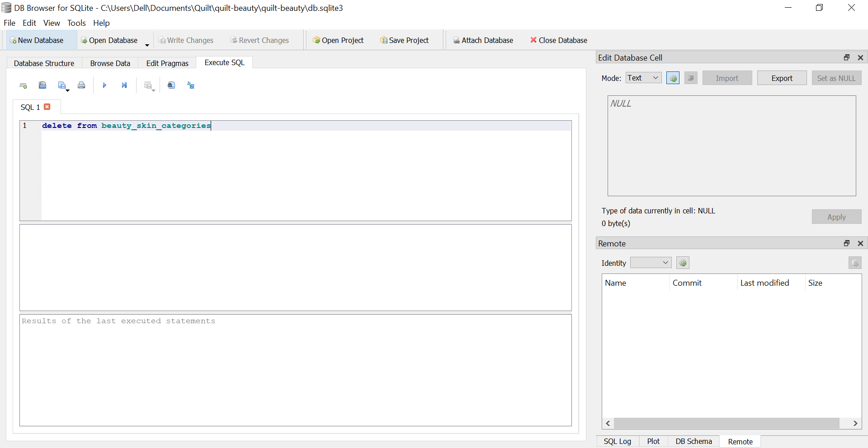Select the Remote bottom tab
868x448 pixels.
[740, 442]
